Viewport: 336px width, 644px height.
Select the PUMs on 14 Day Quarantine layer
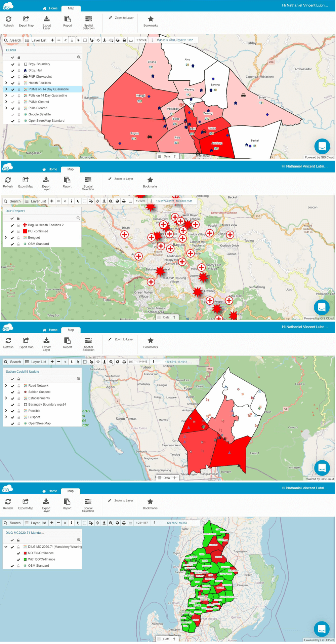click(48, 89)
